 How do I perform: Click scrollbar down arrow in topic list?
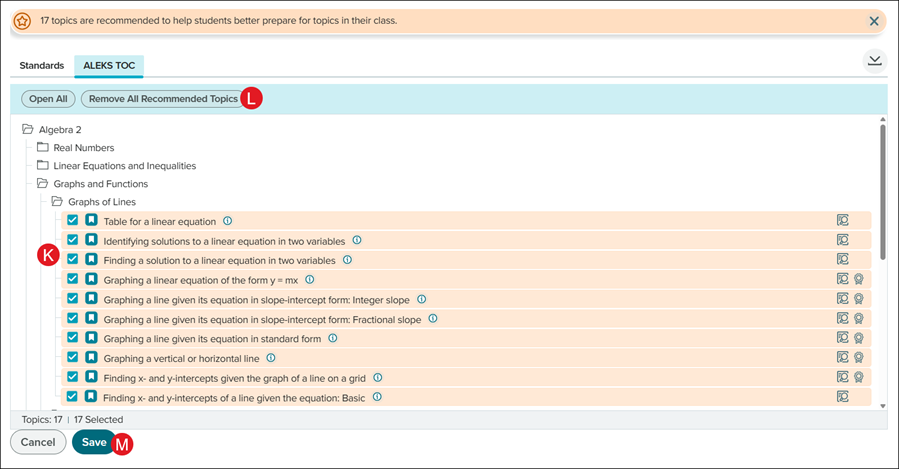pyautogui.click(x=881, y=405)
